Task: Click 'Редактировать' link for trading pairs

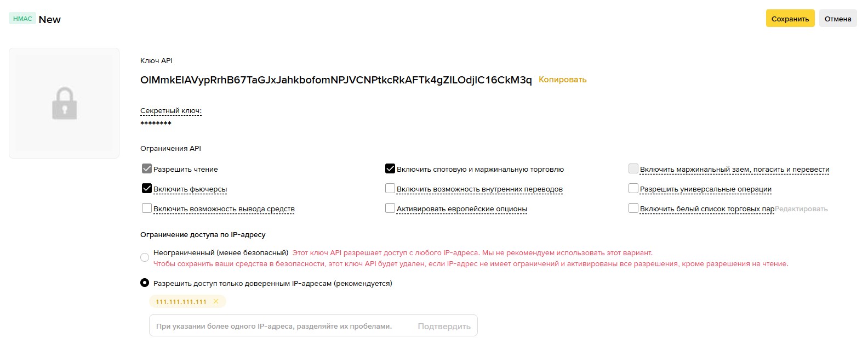Action: coord(801,209)
